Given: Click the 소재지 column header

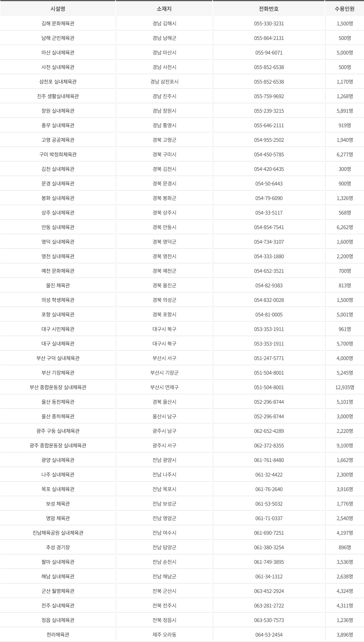Looking at the screenshot, I should tap(164, 9).
